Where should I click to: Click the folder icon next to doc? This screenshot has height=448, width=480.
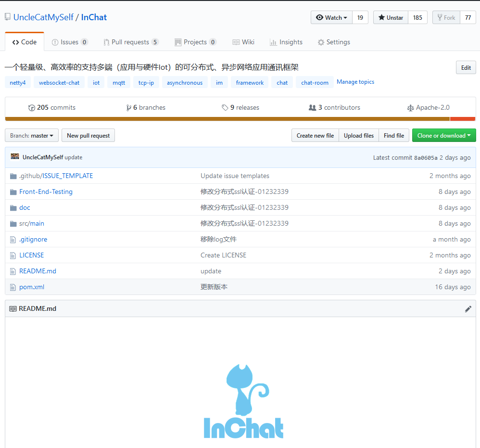tap(13, 208)
